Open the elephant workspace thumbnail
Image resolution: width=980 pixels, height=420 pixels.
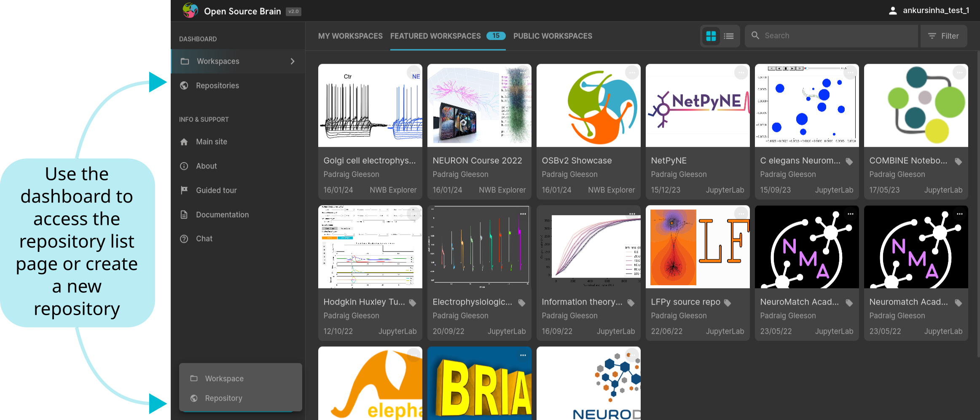point(370,383)
